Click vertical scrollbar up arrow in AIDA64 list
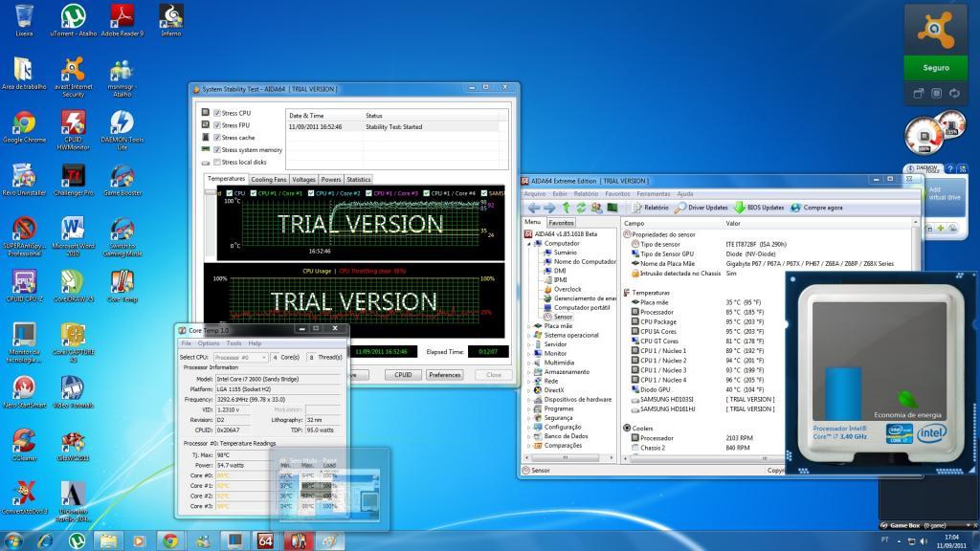Viewport: 980px width, 551px height. pyautogui.click(x=916, y=222)
